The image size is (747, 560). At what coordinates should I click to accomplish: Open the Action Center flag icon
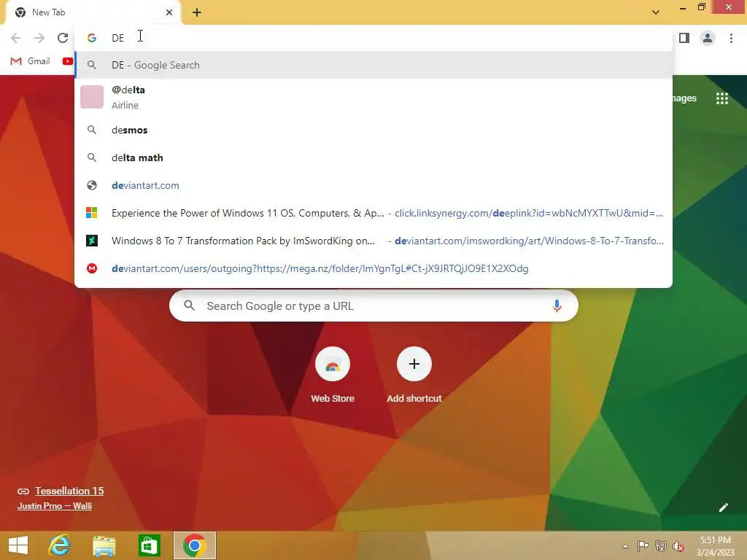point(643,545)
